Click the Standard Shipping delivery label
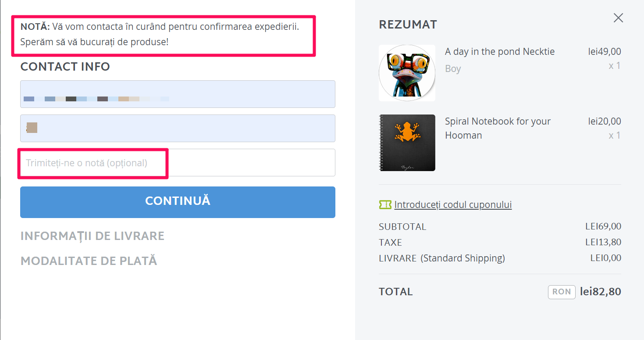Viewport: 644px width, 340px height. (x=463, y=258)
